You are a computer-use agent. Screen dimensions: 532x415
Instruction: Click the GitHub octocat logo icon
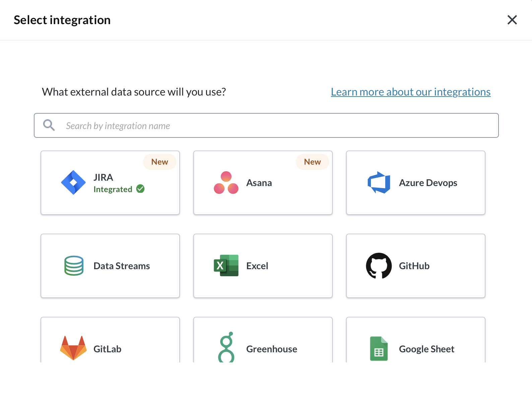point(379,266)
